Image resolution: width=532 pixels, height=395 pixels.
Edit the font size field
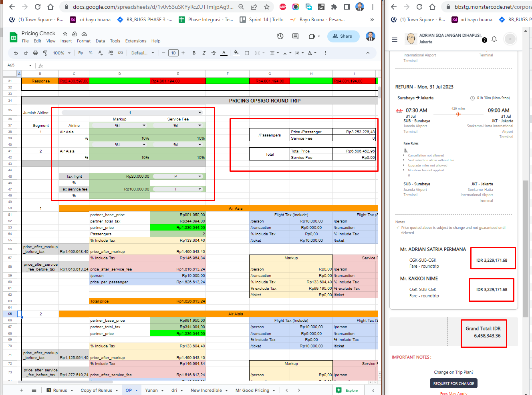[x=173, y=53]
